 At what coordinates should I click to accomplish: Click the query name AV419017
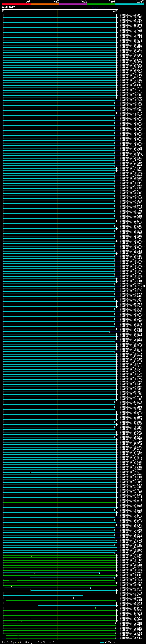[8, 7]
